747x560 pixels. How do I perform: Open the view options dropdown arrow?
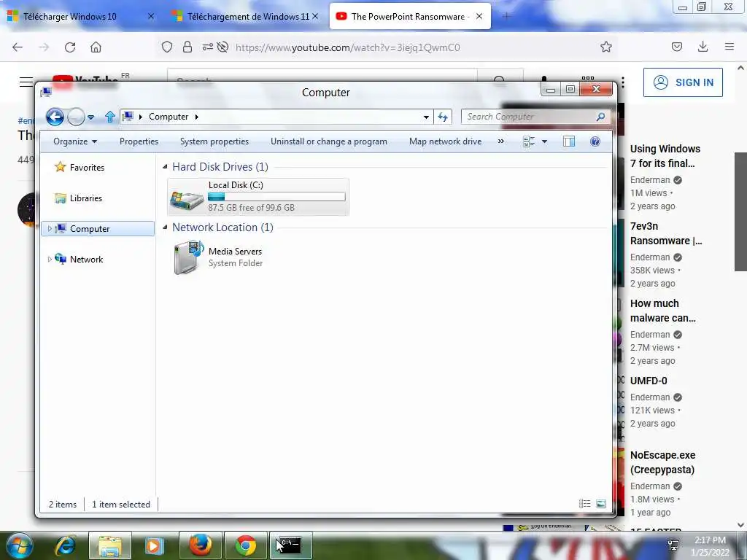pyautogui.click(x=544, y=142)
